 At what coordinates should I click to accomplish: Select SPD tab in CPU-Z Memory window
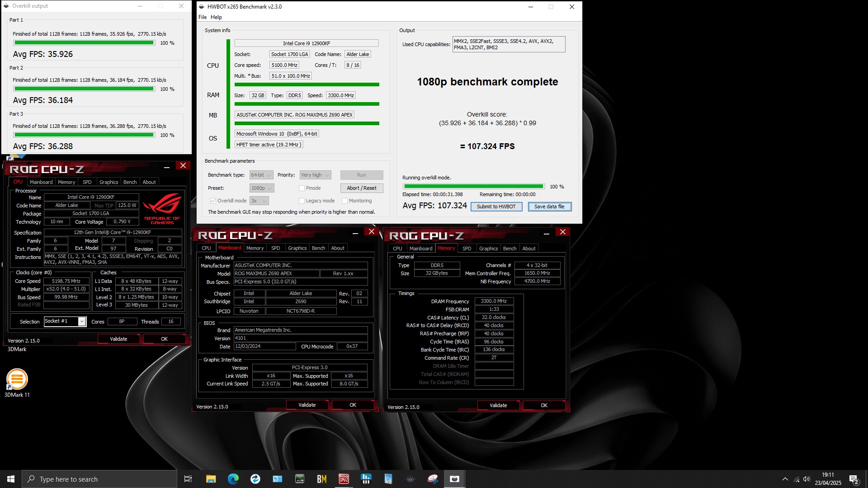[x=467, y=249]
